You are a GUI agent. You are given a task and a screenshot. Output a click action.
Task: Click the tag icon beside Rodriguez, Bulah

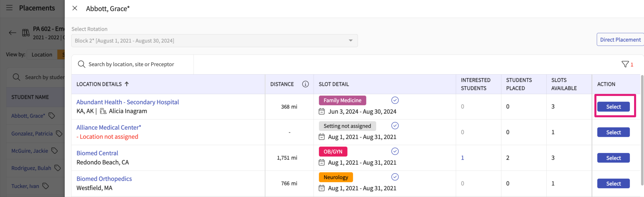pyautogui.click(x=58, y=168)
